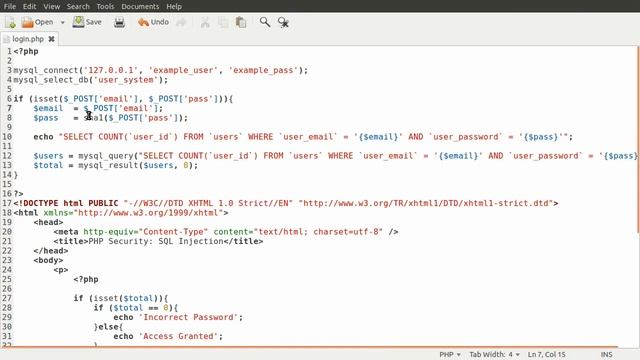This screenshot has width=640, height=360.
Task: Click the $total = mysql_result line
Action: point(116,165)
